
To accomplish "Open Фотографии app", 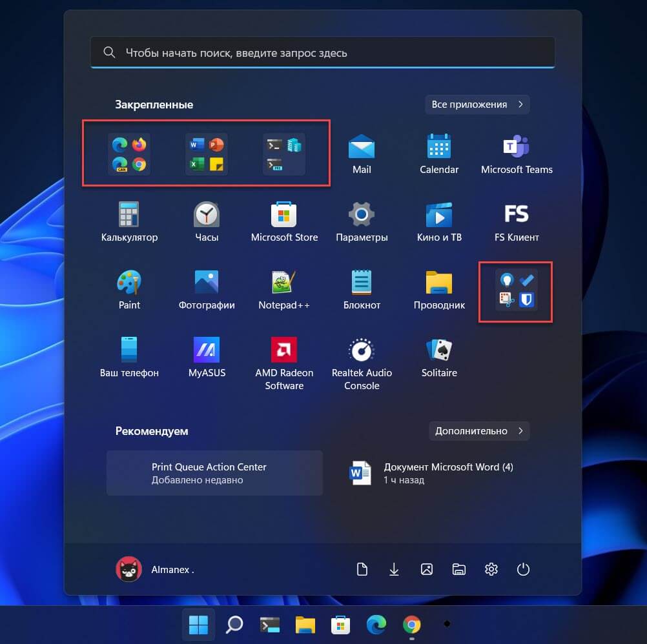I will [207, 288].
